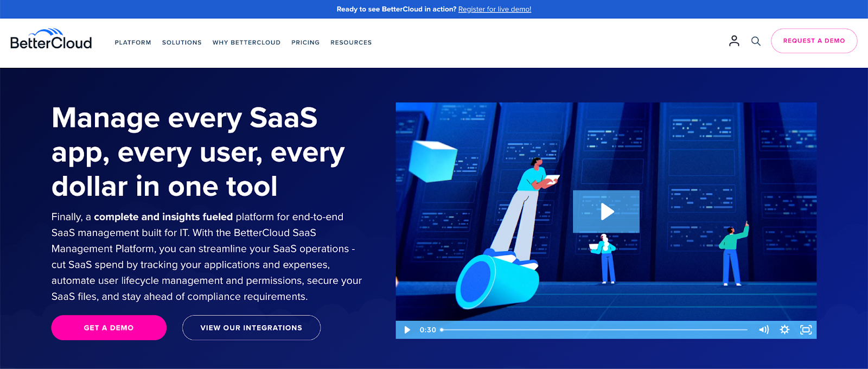Click the 'Manage every SaaS app' headline
The width and height of the screenshot is (868, 369).
198,152
